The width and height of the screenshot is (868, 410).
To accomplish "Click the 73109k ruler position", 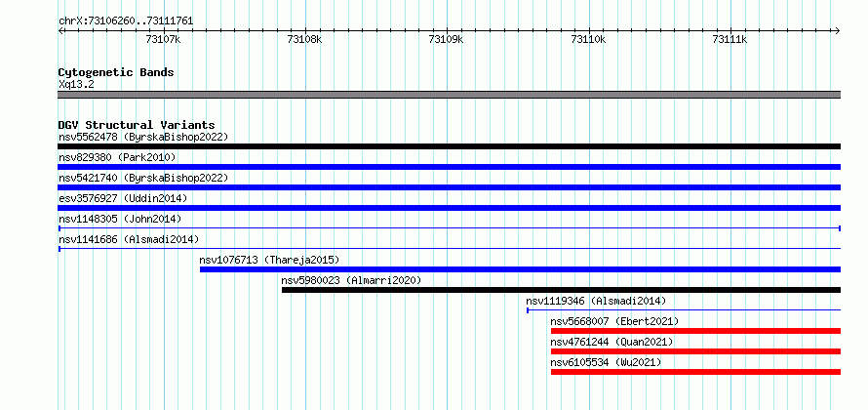I will point(446,39).
